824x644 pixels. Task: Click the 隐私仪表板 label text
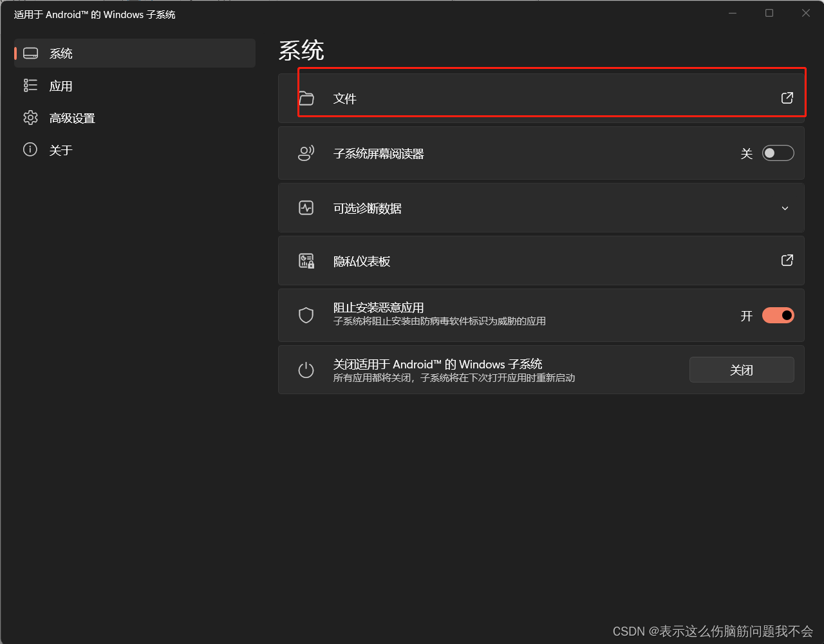coord(362,261)
